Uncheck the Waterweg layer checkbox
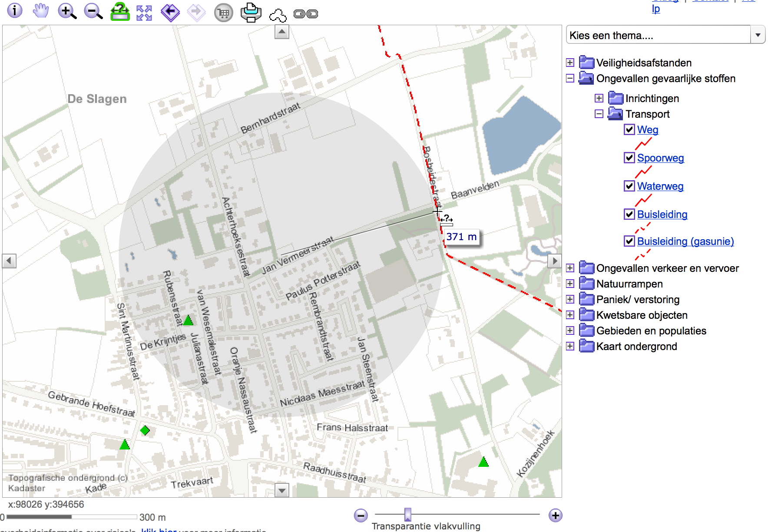The height and width of the screenshot is (532, 768). click(x=629, y=186)
